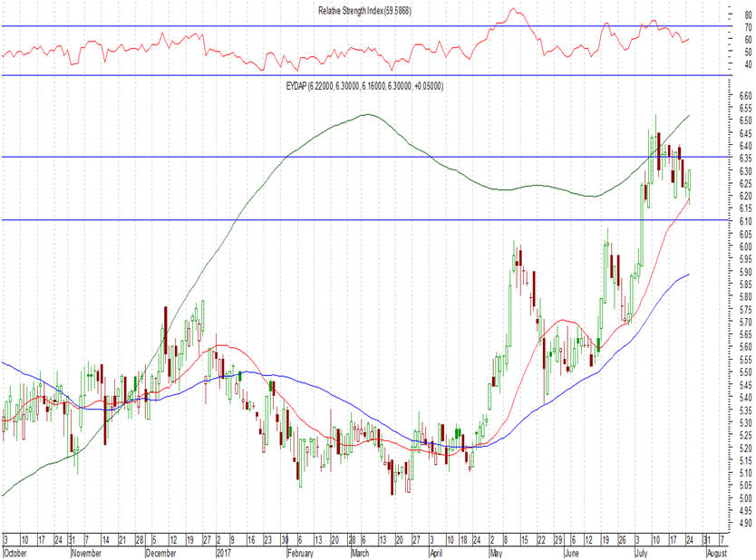Viewport: 756px width, 560px height.
Task: Click the last green candlestick in July
Action: click(x=689, y=187)
